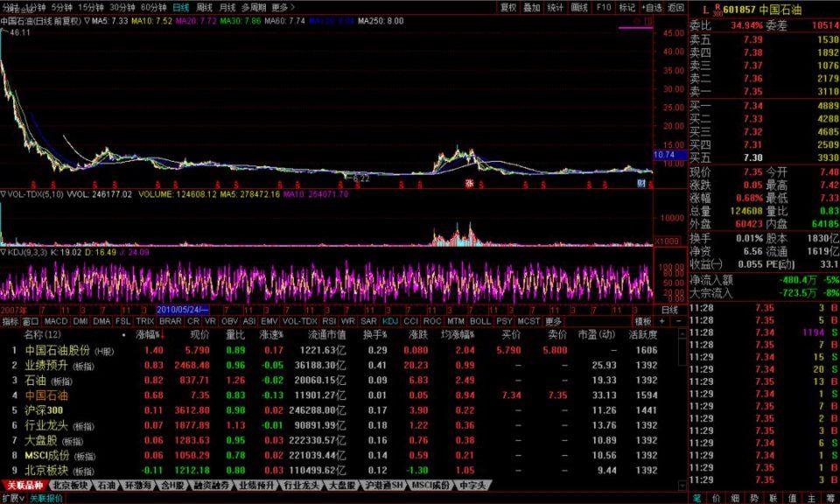Click the 涨幅% column header to sort

[x=151, y=334]
